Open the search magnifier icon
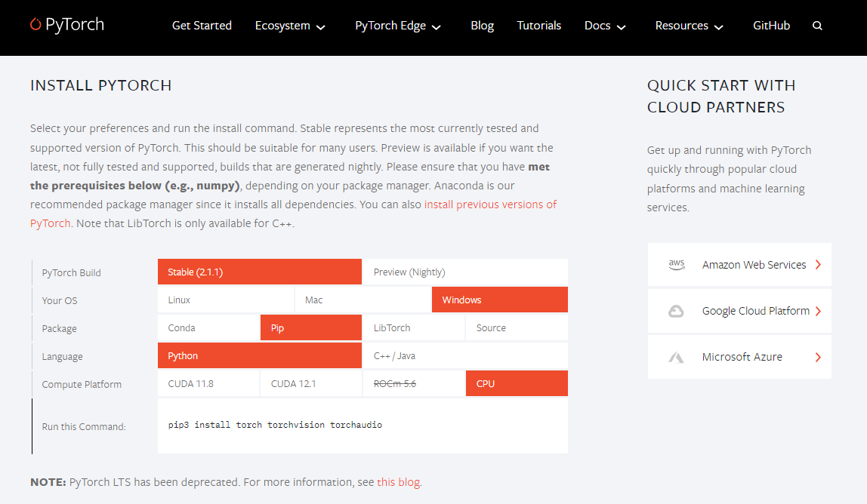This screenshot has height=504, width=867. click(817, 26)
